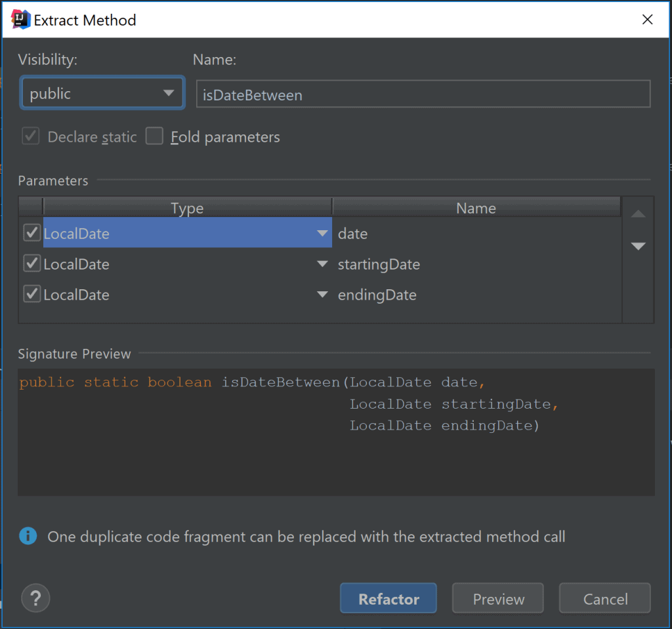The width and height of the screenshot is (672, 629).
Task: Click the Cancel button
Action: tap(605, 598)
